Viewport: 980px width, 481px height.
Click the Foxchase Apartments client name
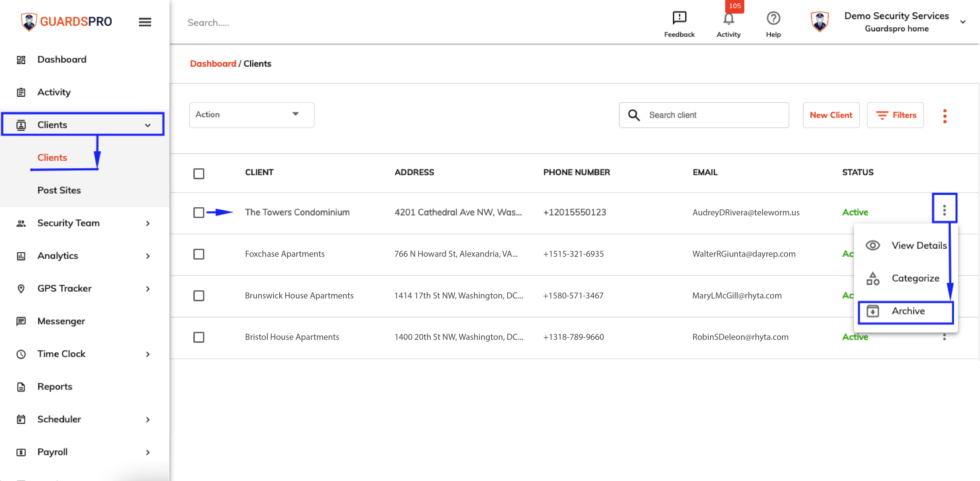point(285,254)
